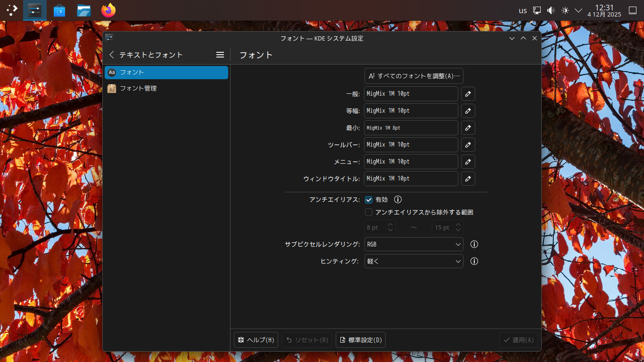This screenshot has width=644, height=362.
Task: Enable アンチエイリアスから除外する範囲 checkbox
Action: pyautogui.click(x=369, y=213)
